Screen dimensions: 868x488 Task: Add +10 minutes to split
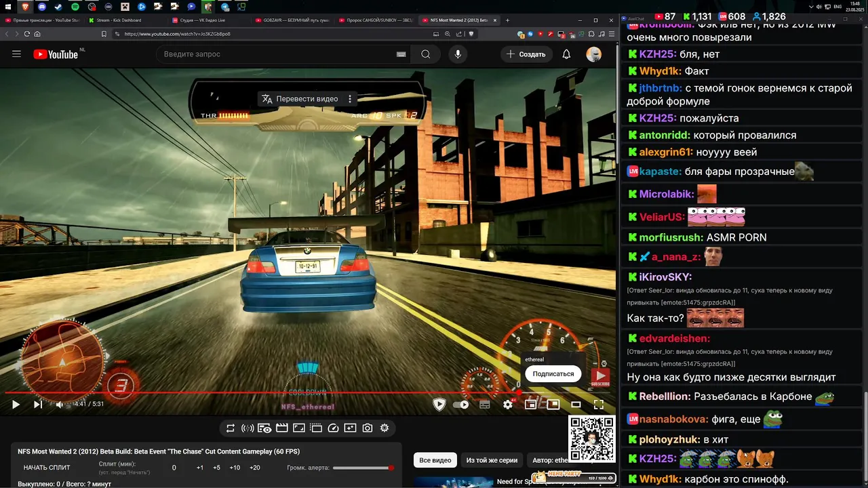[x=235, y=468]
